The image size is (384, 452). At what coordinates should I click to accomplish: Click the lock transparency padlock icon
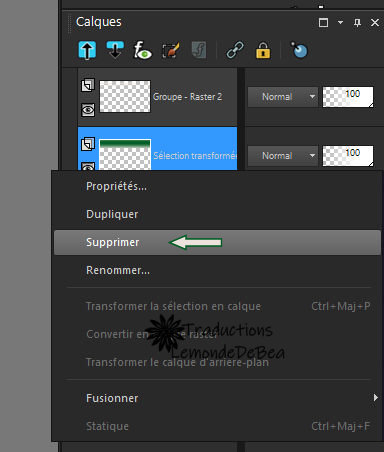click(263, 50)
